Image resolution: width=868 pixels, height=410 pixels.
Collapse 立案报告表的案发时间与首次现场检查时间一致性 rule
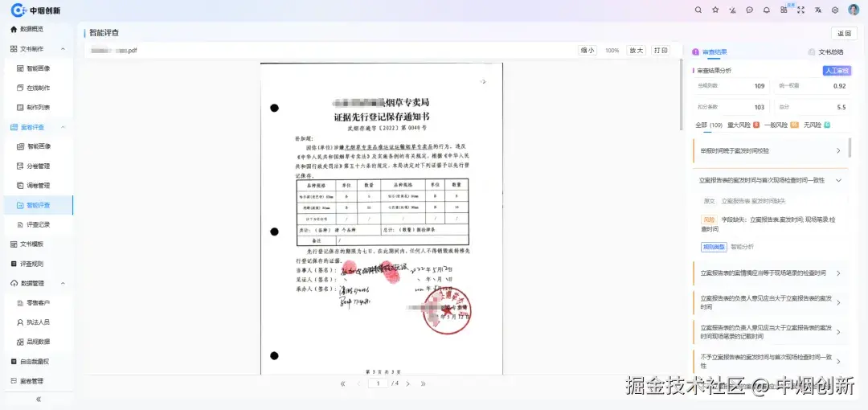[x=770, y=181]
